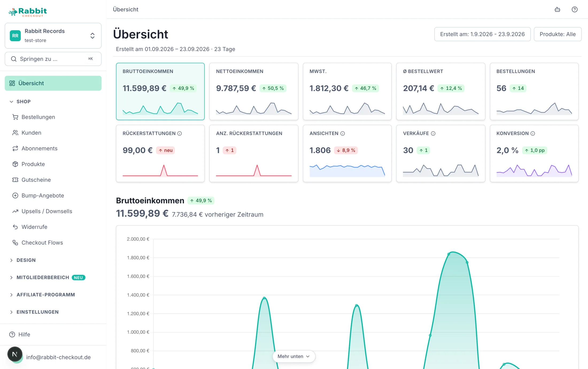Open Hilfe at the sidebar bottom
The height and width of the screenshot is (369, 588).
click(53, 334)
